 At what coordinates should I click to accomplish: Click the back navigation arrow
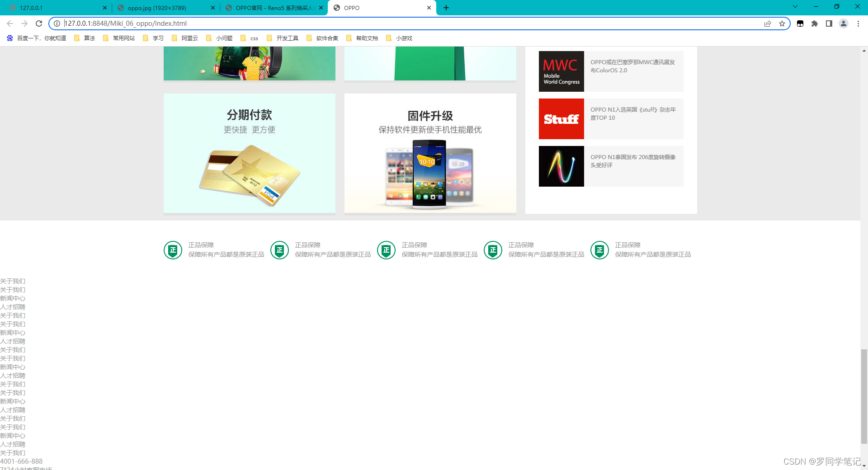click(9, 23)
